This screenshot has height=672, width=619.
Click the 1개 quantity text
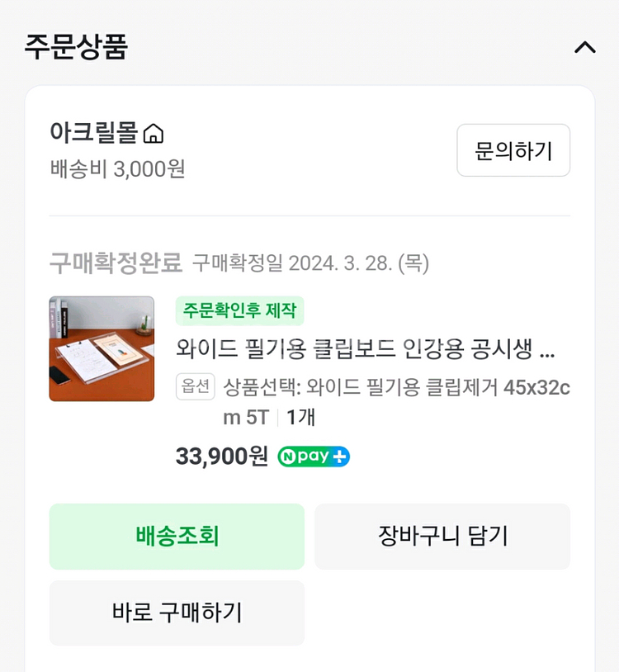(300, 418)
